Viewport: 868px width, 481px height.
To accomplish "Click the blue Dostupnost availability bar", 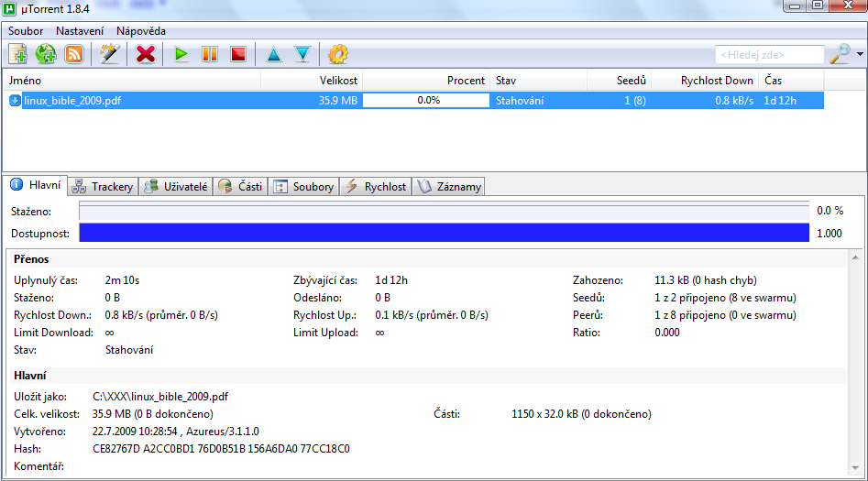I will [444, 233].
